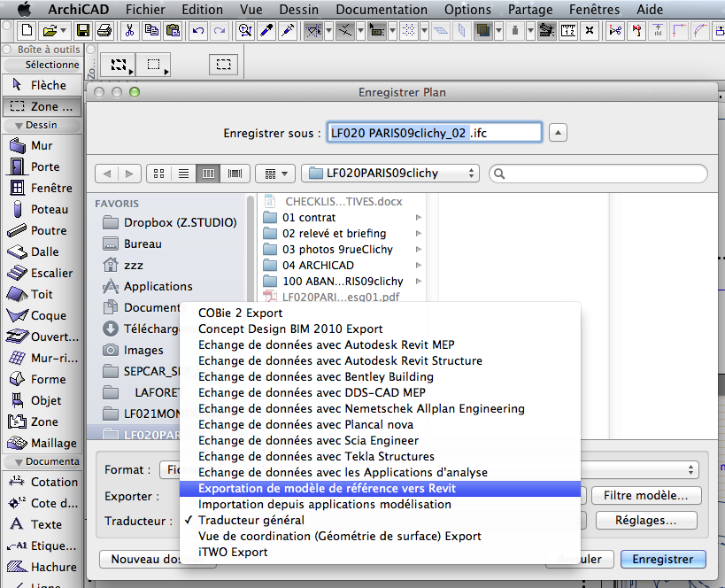Click the save floppy disk icon
Screen dimensions: 725x588
pyautogui.click(x=82, y=31)
